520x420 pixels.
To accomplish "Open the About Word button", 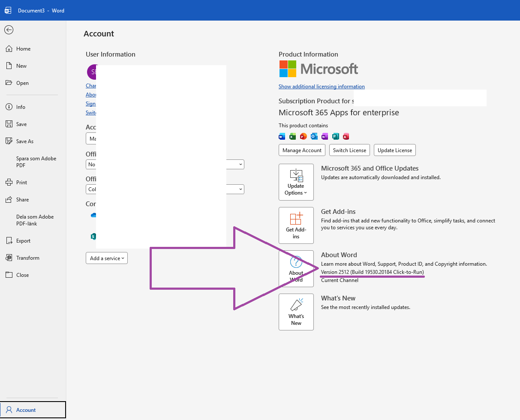I will tap(296, 269).
